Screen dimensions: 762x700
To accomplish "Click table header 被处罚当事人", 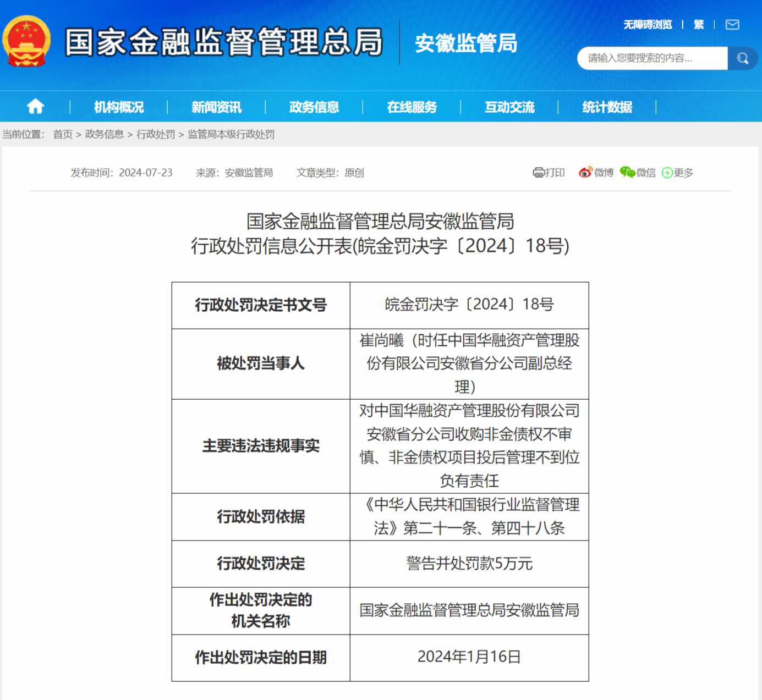I will coord(261,364).
